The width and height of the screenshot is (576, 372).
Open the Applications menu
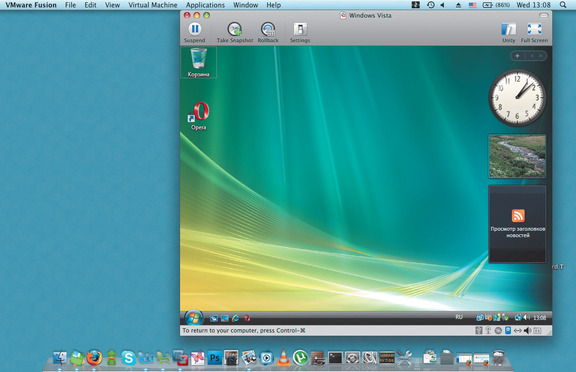pyautogui.click(x=205, y=5)
